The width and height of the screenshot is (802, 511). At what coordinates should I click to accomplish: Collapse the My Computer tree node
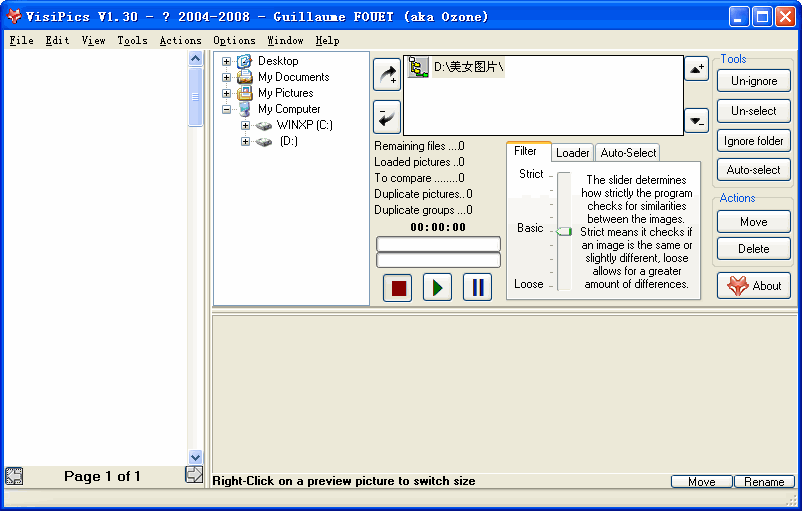(x=227, y=109)
